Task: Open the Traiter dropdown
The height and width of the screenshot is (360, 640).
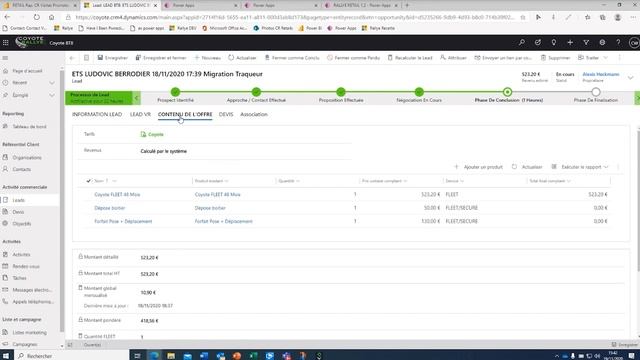Action: (x=593, y=58)
